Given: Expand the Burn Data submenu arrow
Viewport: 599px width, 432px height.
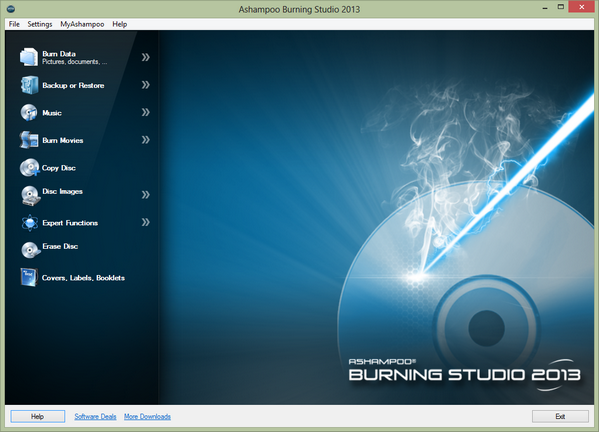Looking at the screenshot, I should click(x=146, y=57).
